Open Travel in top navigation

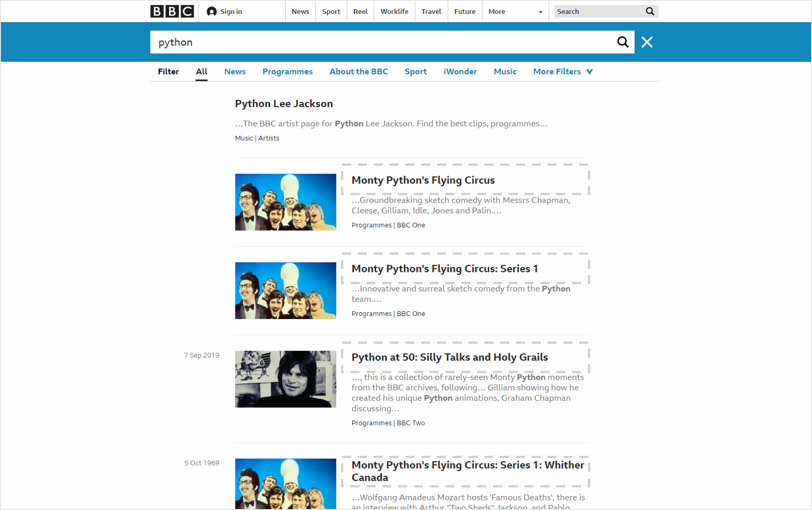[x=431, y=12]
